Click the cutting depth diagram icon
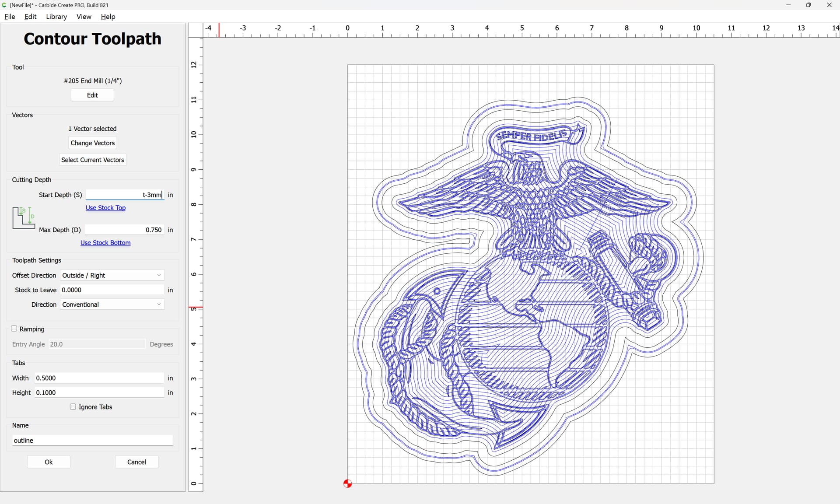This screenshot has height=504, width=840. 24,217
